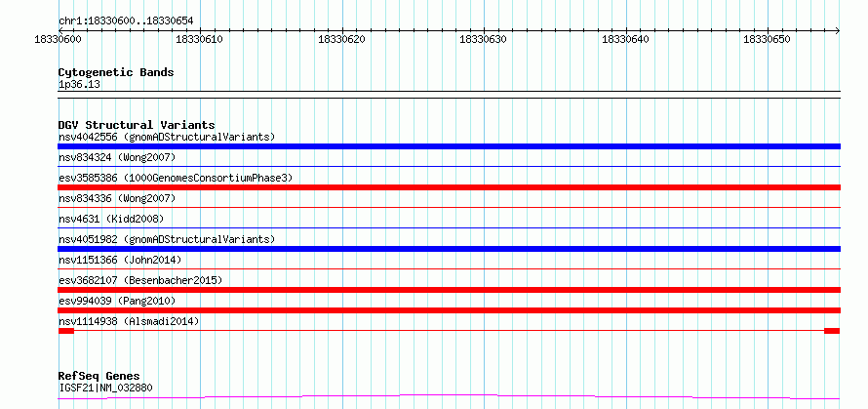Click the esv3585386 1000GenomesConsortiumPhase3 label
The height and width of the screenshot is (409, 868).
pyautogui.click(x=176, y=178)
